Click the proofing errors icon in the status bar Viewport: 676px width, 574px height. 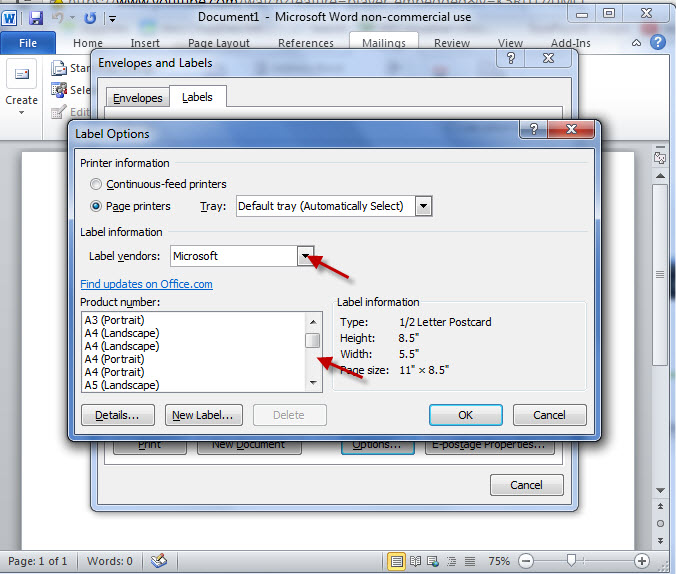click(x=159, y=561)
